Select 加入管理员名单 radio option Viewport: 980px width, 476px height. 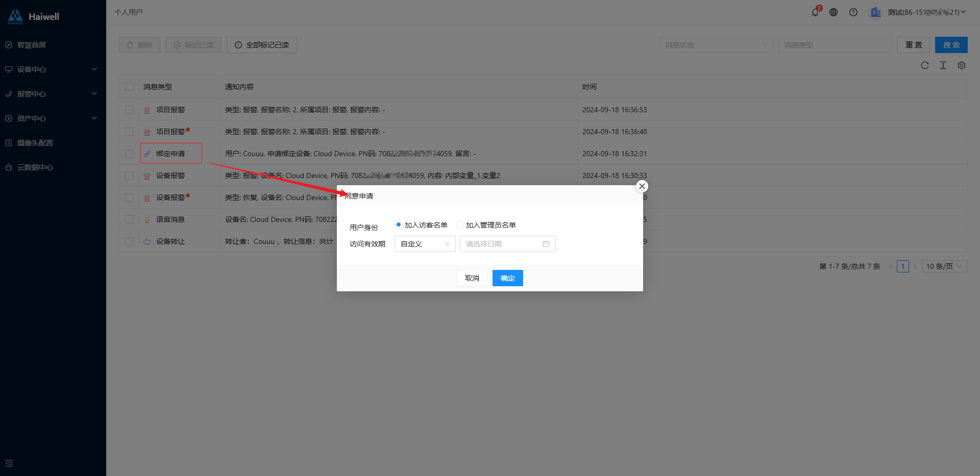click(x=460, y=224)
